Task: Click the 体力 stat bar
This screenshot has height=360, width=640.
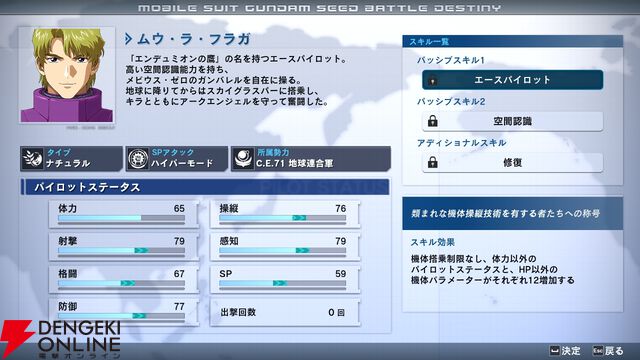Action: [x=122, y=218]
